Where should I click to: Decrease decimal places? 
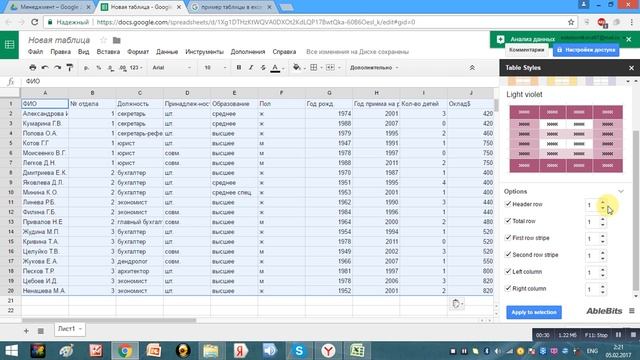[111, 68]
